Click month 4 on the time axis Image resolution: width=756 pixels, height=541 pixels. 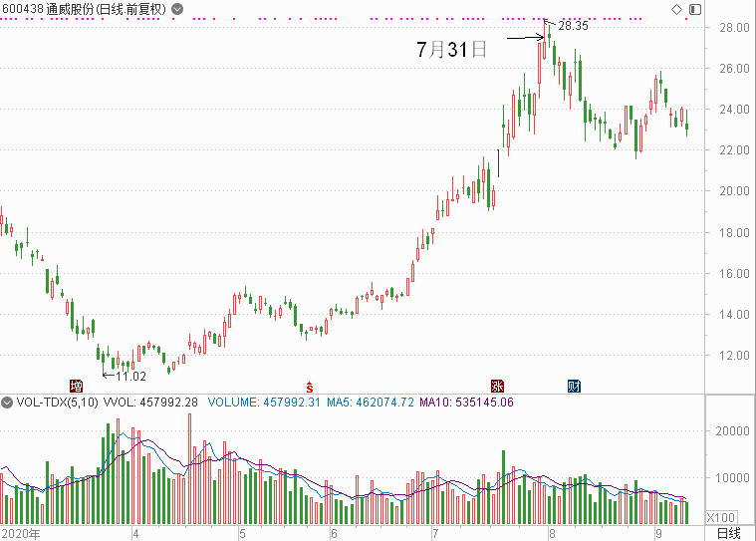pyautogui.click(x=136, y=534)
